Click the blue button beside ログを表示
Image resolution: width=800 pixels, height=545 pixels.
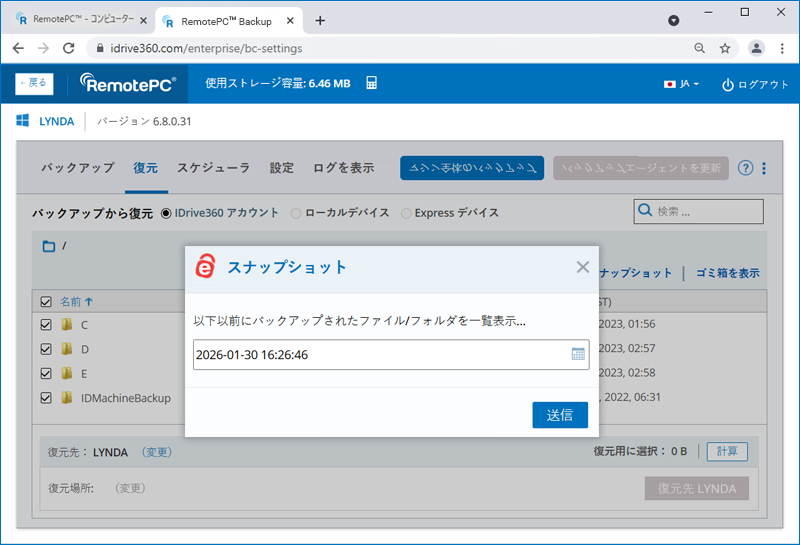click(472, 168)
